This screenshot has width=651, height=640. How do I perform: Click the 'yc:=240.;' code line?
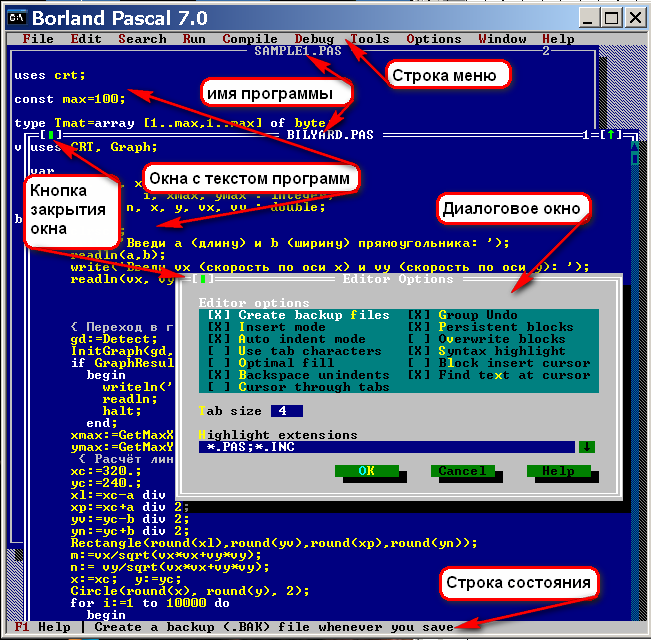(x=106, y=483)
